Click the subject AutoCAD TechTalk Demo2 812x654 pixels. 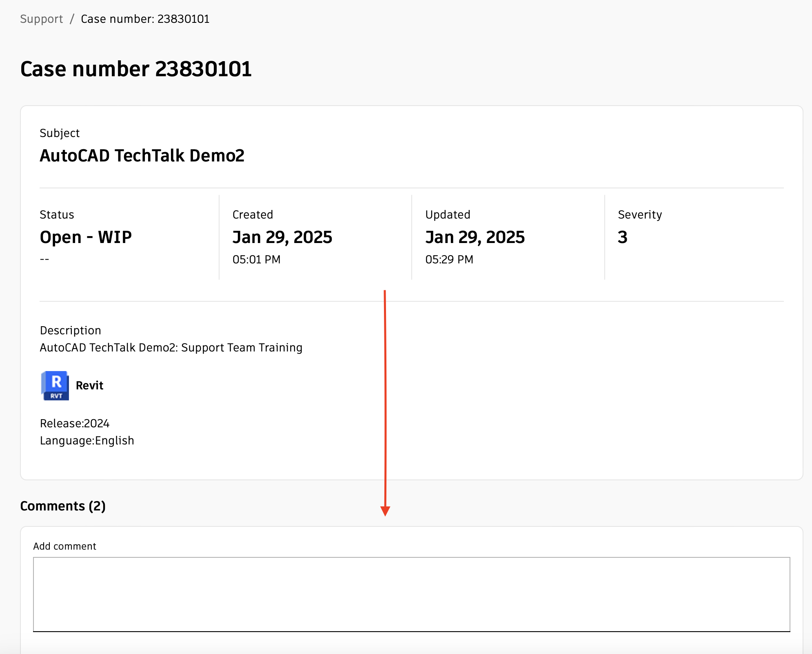pos(142,155)
